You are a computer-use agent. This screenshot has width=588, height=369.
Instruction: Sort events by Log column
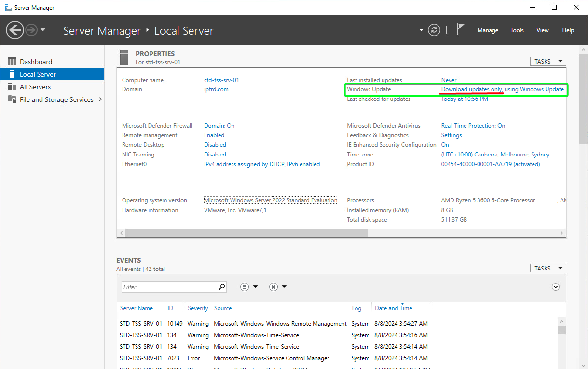356,308
